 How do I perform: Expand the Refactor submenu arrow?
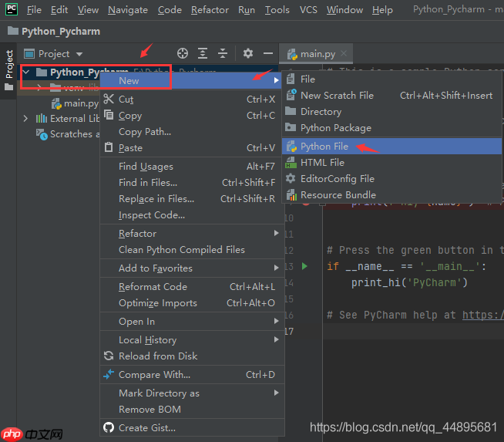tap(276, 233)
